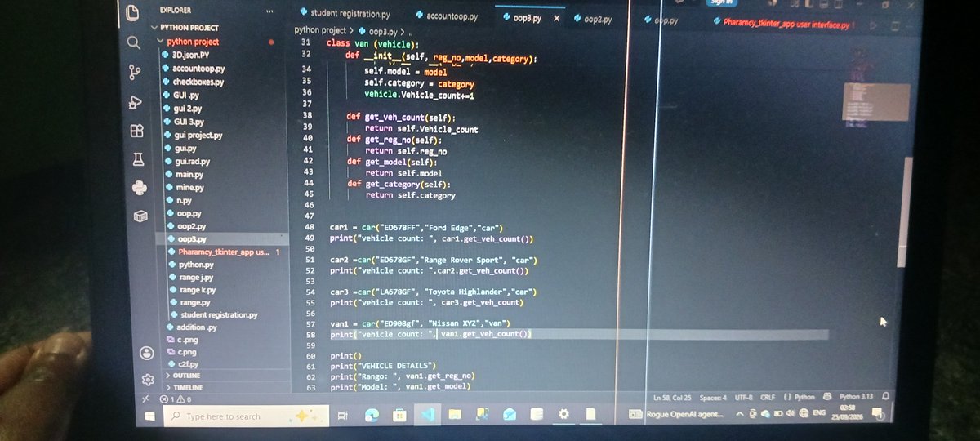
Task: Open the Extensions view
Action: tap(136, 131)
